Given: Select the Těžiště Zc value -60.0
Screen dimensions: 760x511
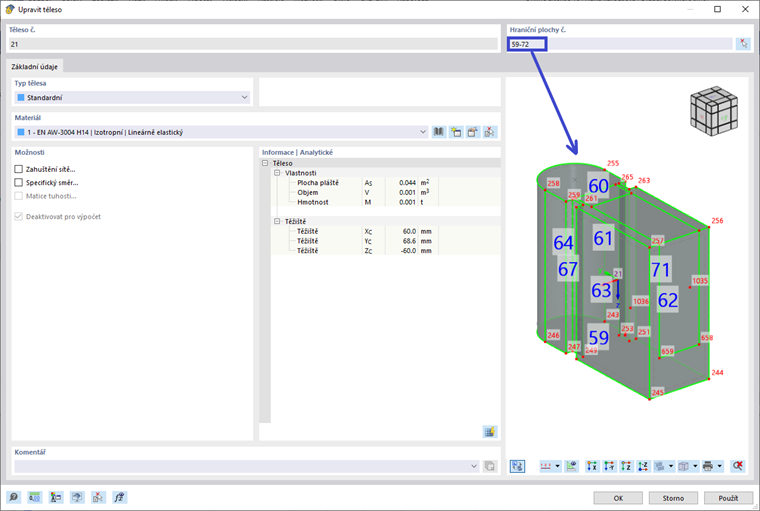Looking at the screenshot, I should (408, 251).
